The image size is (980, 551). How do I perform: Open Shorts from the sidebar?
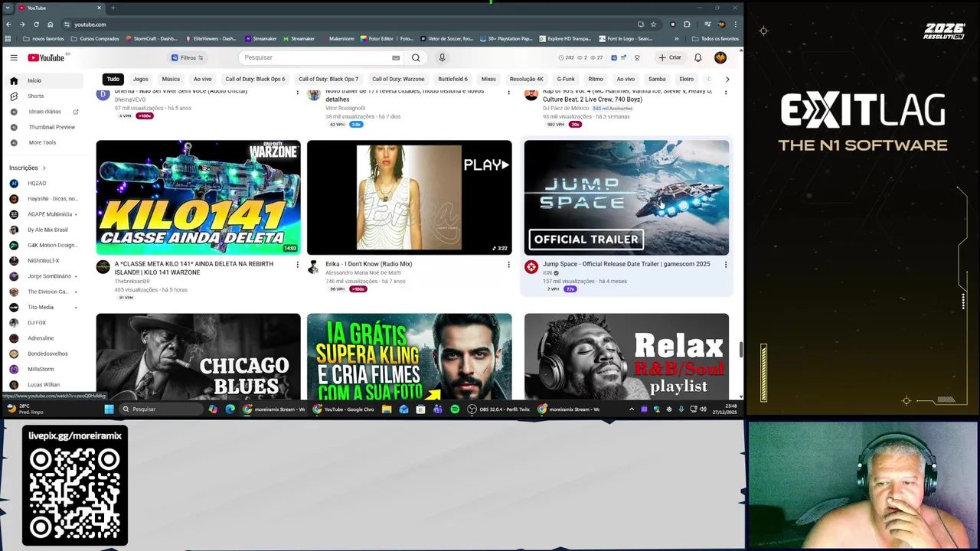coord(46,96)
